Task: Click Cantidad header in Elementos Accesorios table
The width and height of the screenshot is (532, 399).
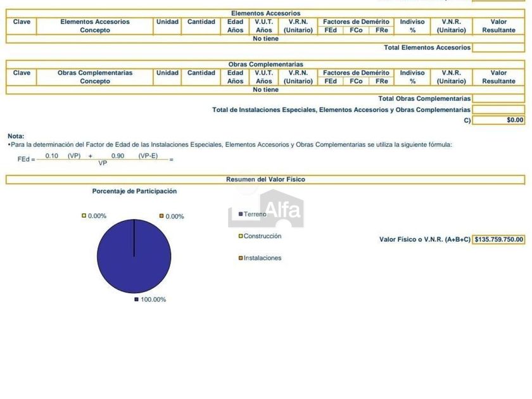Action: (x=201, y=22)
